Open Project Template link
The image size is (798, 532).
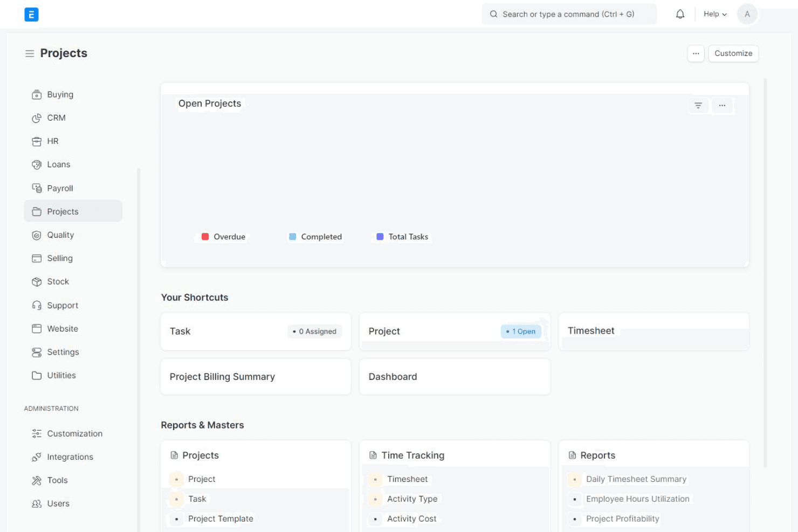pyautogui.click(x=221, y=519)
